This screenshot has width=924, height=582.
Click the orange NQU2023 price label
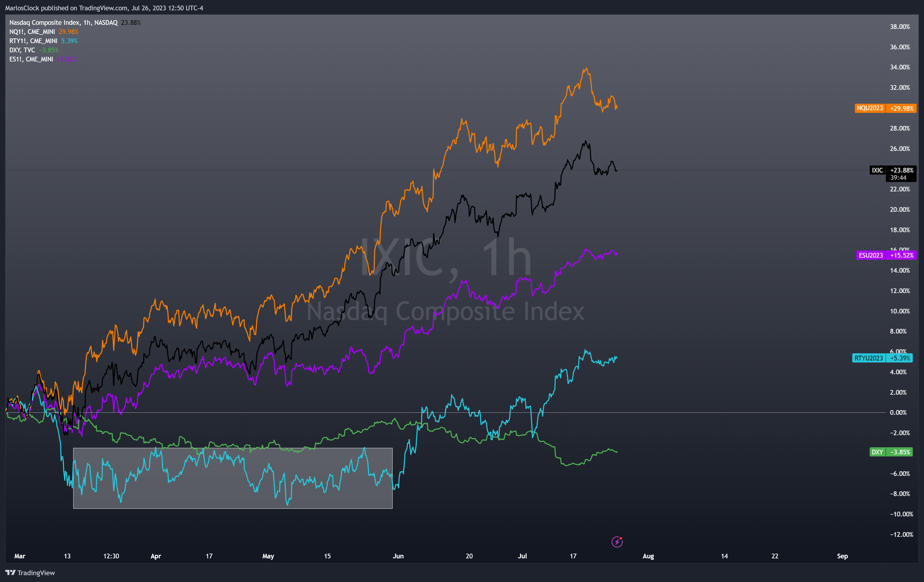point(869,108)
